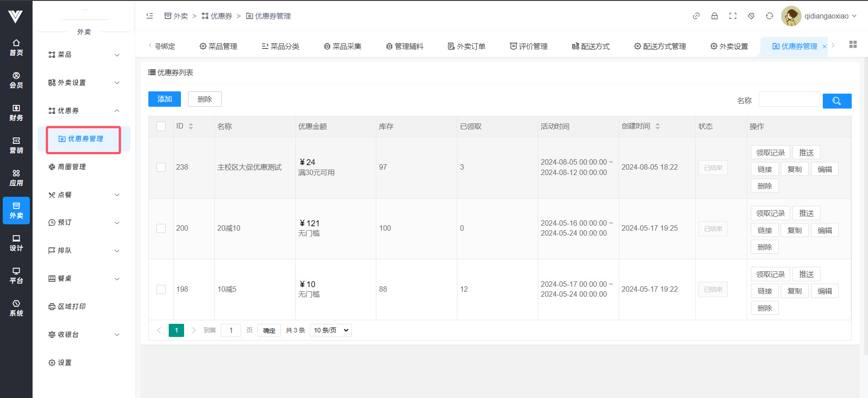Click 编辑 for coupon 10减5
Screen dimensions: 868x398
[x=824, y=291]
